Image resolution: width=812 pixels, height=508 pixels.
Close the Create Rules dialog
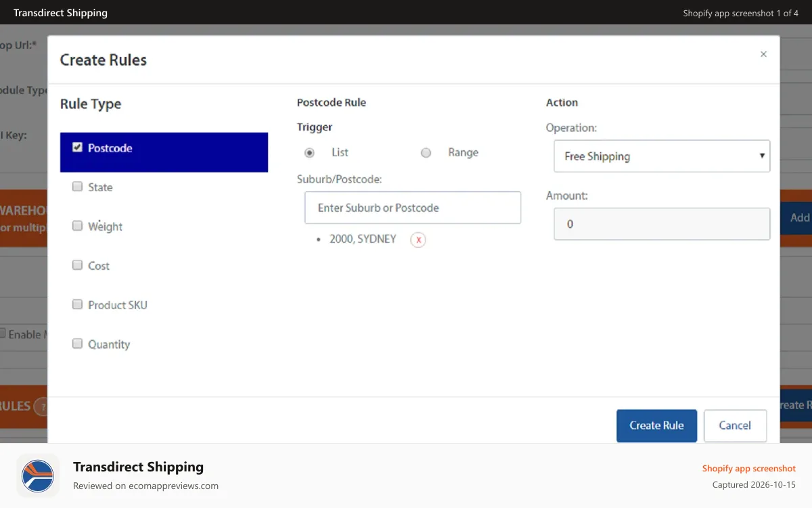click(x=763, y=54)
